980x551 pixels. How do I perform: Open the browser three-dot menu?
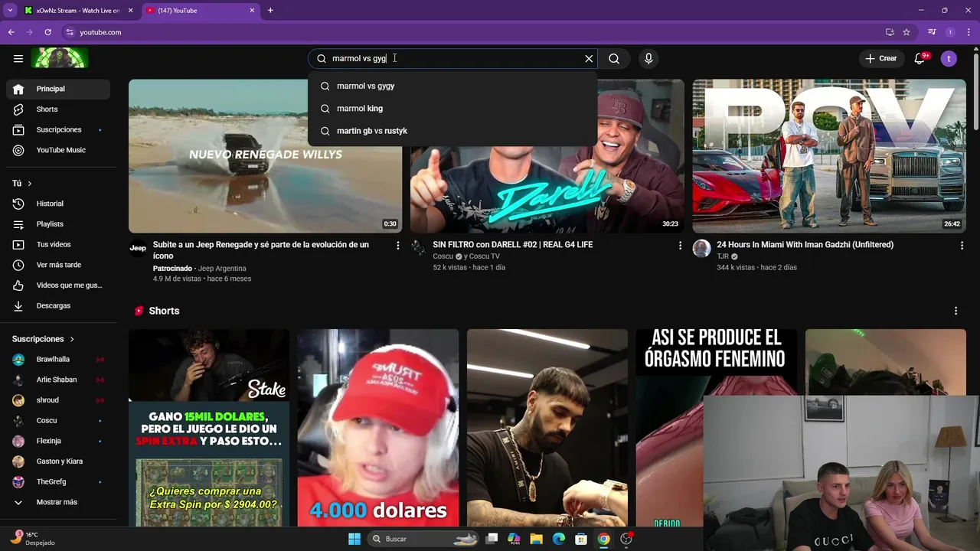[968, 32]
